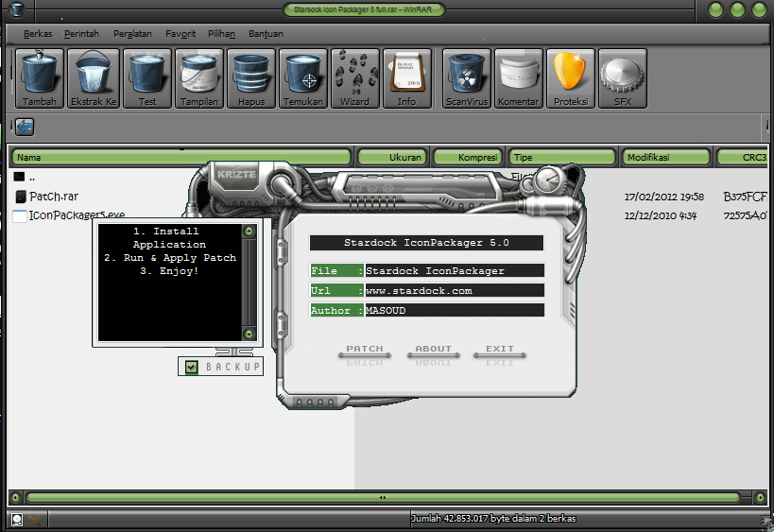Open the Pilihan menu
Image resolution: width=774 pixels, height=532 pixels.
(x=221, y=34)
